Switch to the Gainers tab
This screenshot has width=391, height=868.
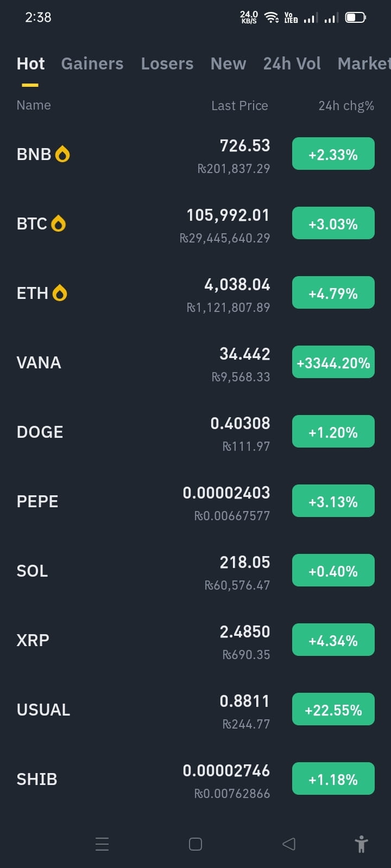[92, 63]
